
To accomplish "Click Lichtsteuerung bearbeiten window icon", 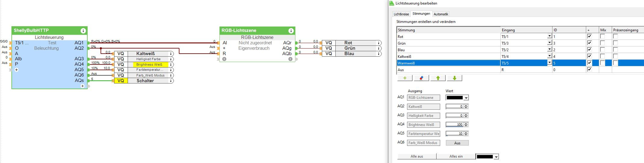I will point(391,3).
